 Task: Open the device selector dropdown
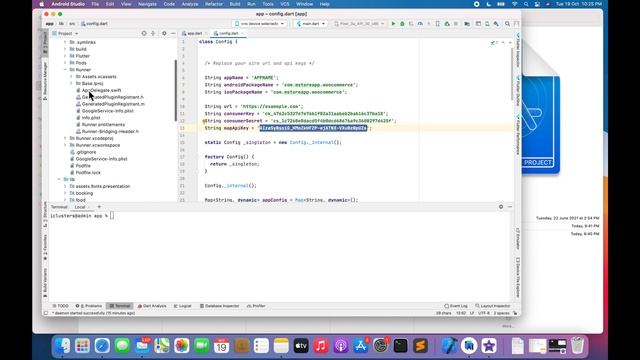point(259,24)
